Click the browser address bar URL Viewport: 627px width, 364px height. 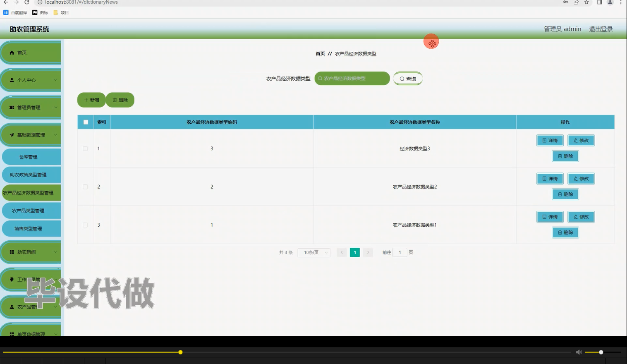(81, 2)
